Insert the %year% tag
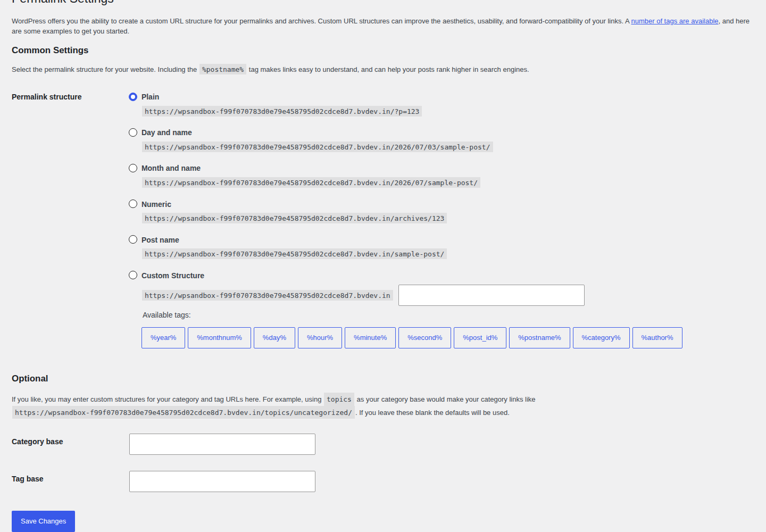The width and height of the screenshot is (766, 532). [163, 338]
